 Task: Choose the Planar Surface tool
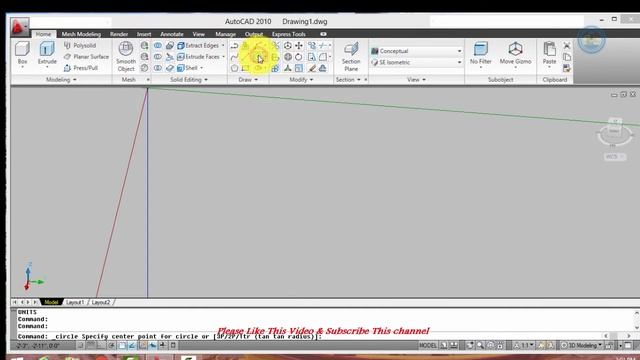click(x=86, y=56)
